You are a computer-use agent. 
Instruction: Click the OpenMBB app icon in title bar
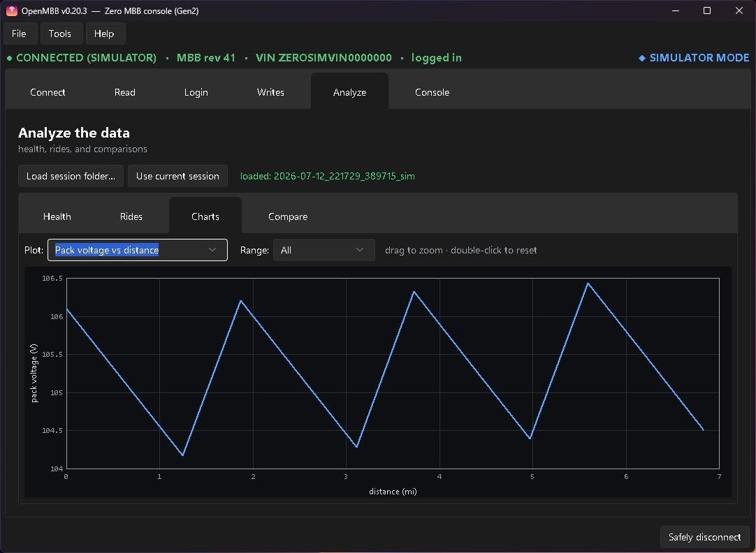(12, 10)
